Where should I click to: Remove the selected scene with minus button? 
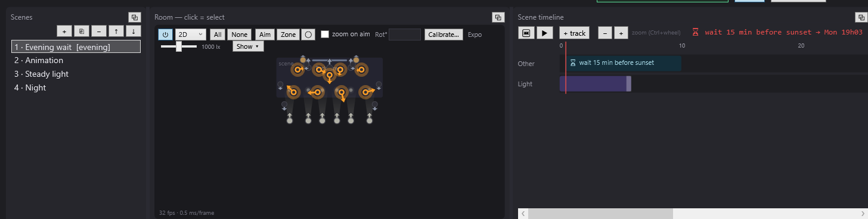99,31
